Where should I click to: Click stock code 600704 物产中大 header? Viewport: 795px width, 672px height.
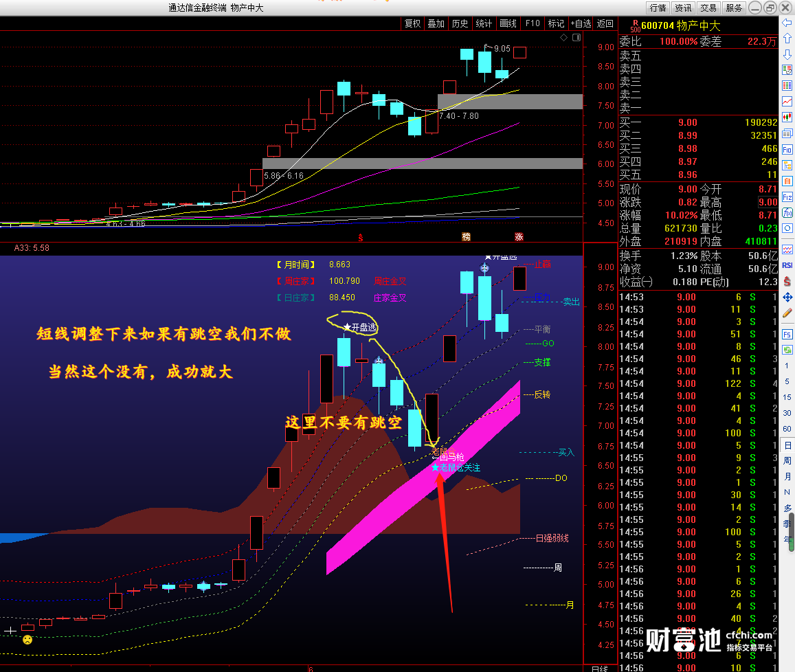click(x=680, y=25)
